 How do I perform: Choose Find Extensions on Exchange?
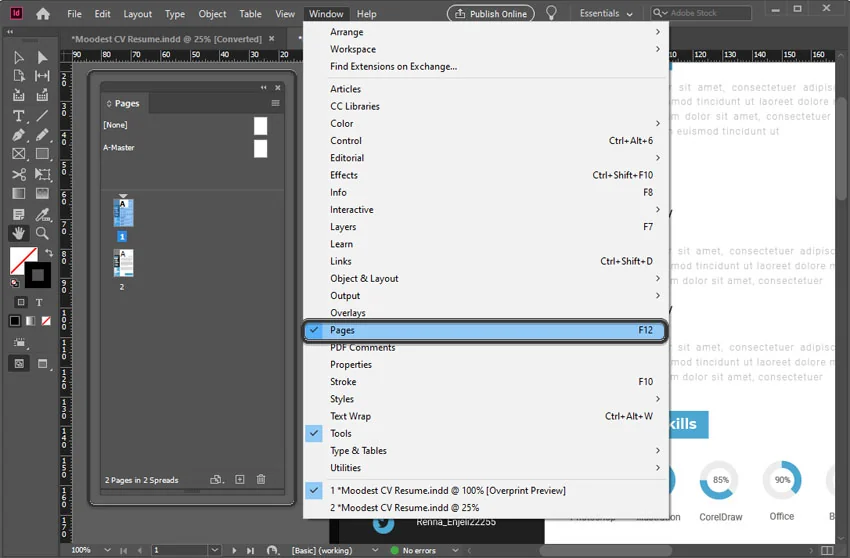tap(485, 66)
